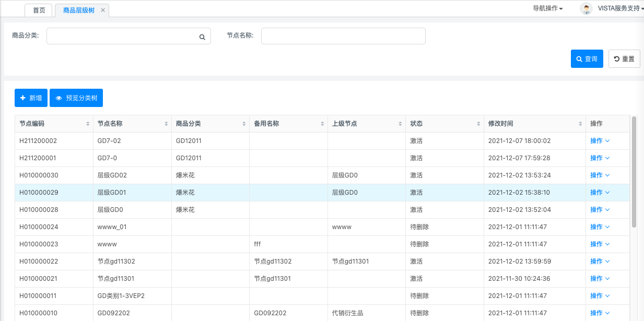644x321 pixels.
Task: Click the user avatar icon
Action: point(586,8)
